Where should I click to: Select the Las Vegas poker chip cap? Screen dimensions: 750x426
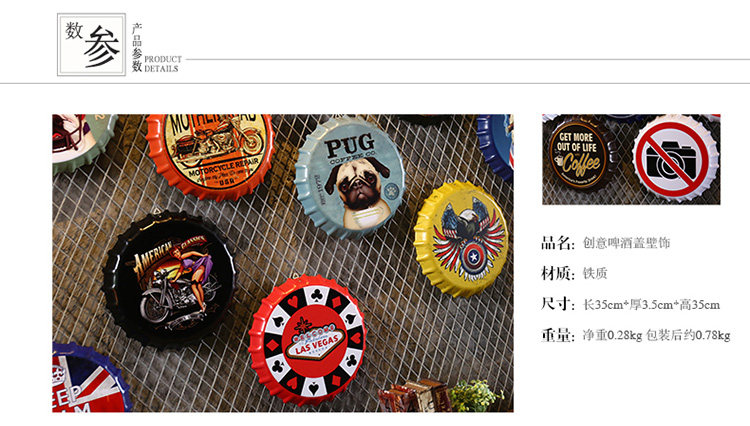coord(308,340)
